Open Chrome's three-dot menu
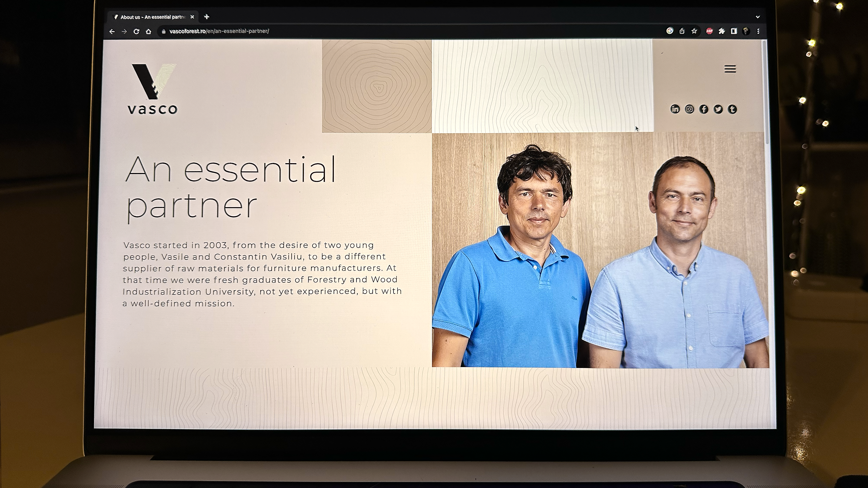Viewport: 868px width, 488px height. pyautogui.click(x=758, y=31)
